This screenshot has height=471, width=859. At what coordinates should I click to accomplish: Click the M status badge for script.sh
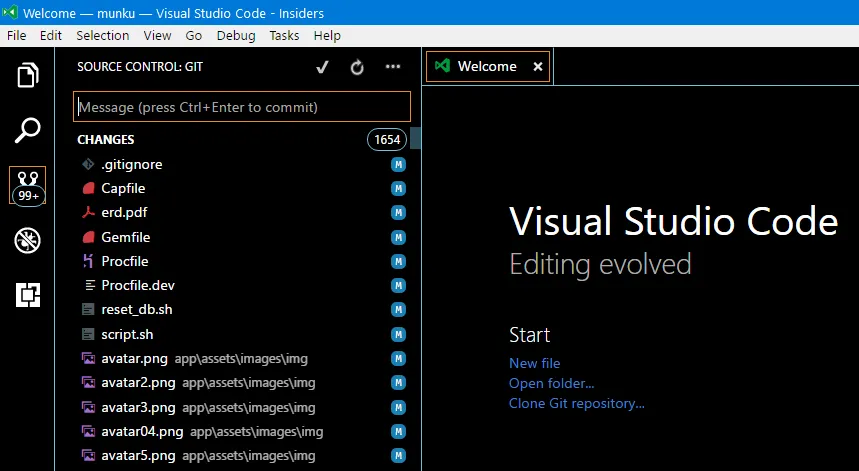[398, 334]
